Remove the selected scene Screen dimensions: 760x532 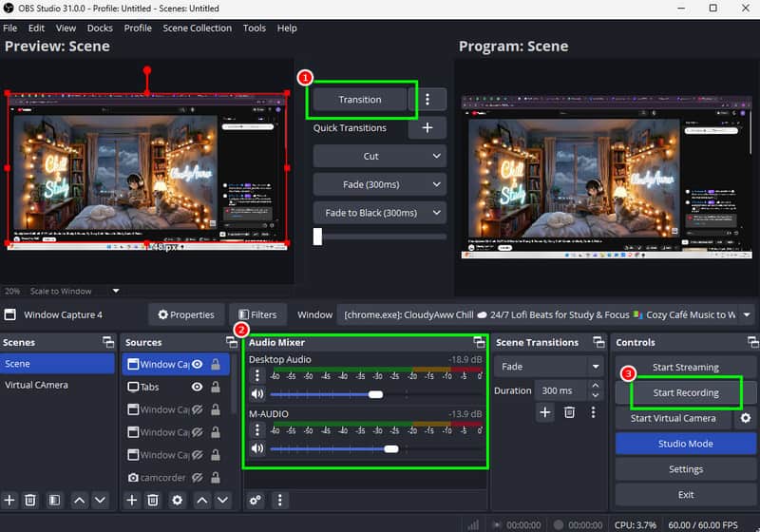pos(30,500)
